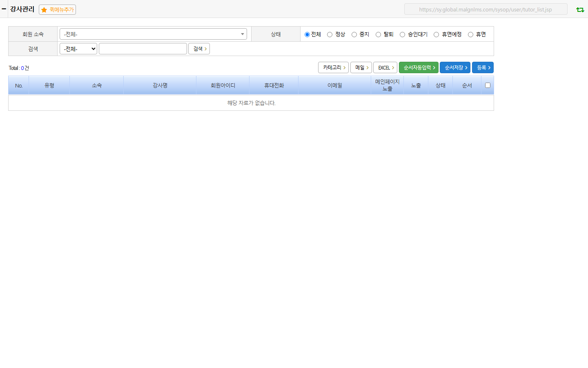Screen dimensions: 588x368
Task: Click the No. column header
Action: click(x=19, y=85)
